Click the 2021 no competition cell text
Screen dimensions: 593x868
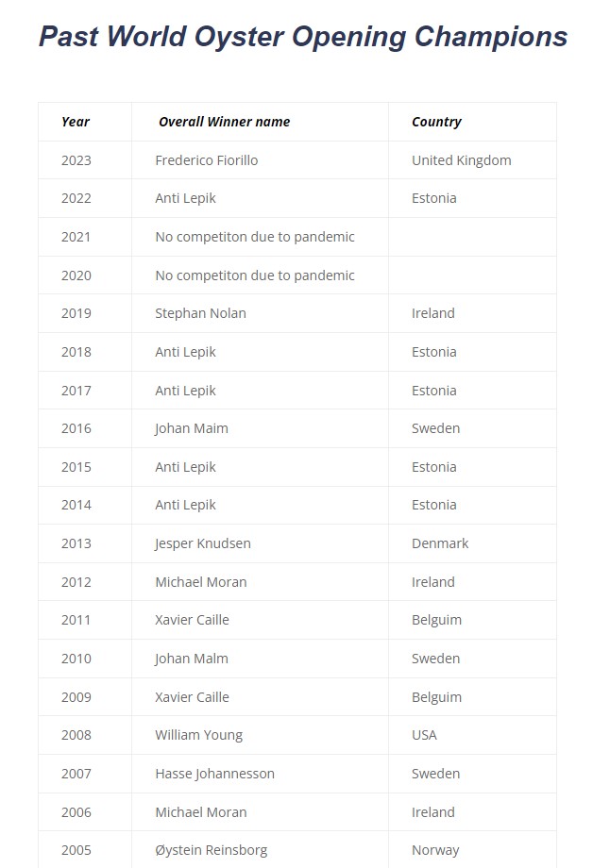click(255, 237)
